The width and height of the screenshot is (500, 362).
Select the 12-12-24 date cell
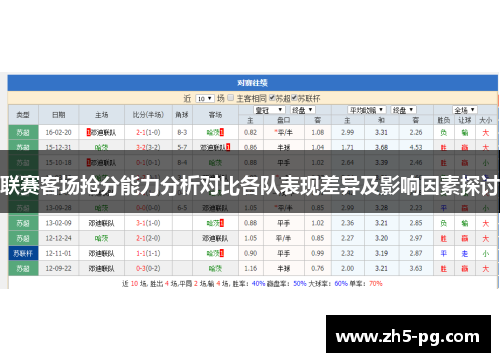click(59, 238)
